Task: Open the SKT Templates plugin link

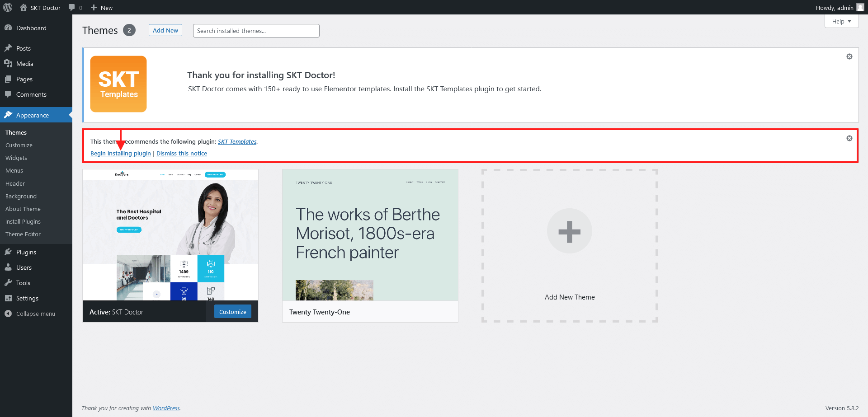Action: coord(237,141)
